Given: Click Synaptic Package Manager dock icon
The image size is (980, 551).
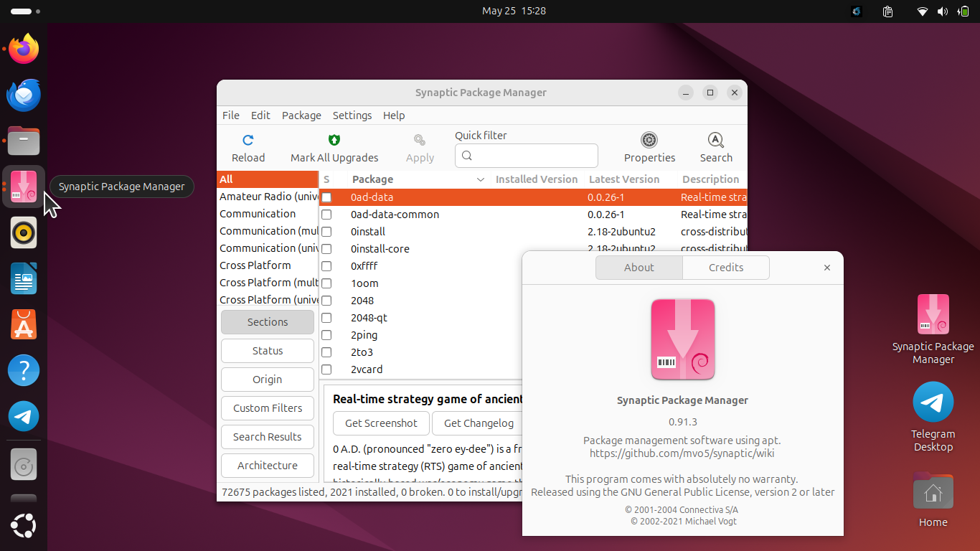Looking at the screenshot, I should (24, 187).
